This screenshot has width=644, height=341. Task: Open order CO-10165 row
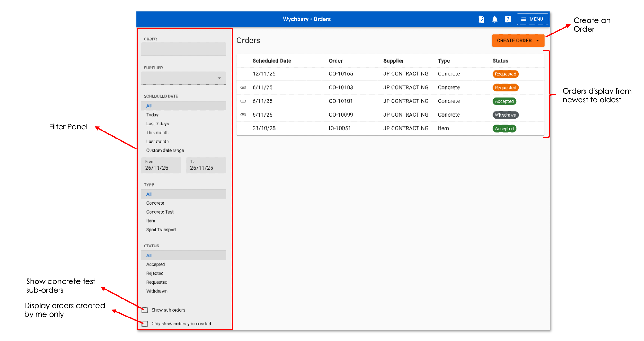[x=341, y=74]
